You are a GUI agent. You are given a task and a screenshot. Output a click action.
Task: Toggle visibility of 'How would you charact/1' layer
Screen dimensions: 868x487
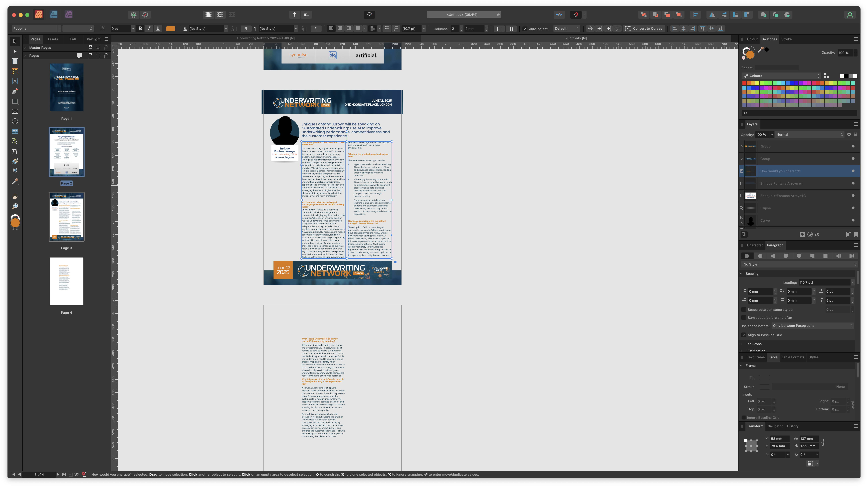[x=853, y=171]
